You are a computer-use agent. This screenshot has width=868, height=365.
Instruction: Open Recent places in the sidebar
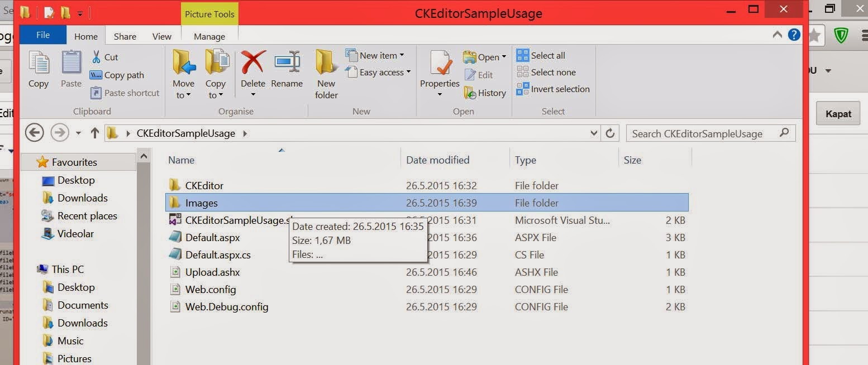tap(79, 216)
